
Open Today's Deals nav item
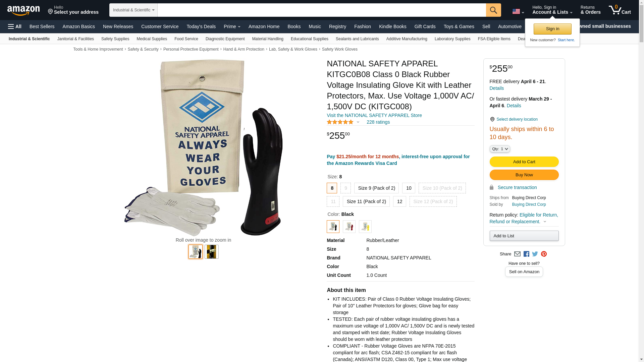(201, 26)
